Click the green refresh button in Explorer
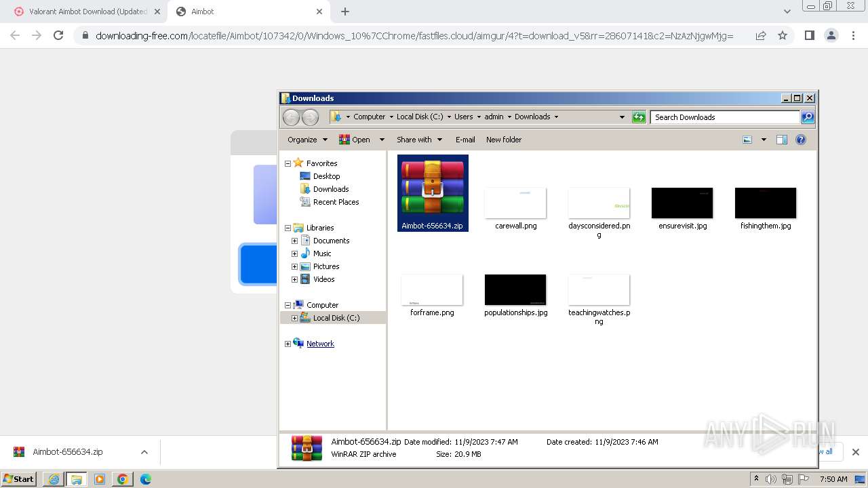This screenshot has width=868, height=488. click(639, 117)
